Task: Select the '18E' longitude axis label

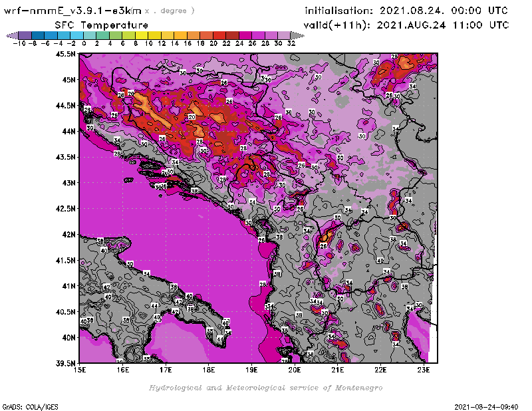Action: (x=209, y=370)
